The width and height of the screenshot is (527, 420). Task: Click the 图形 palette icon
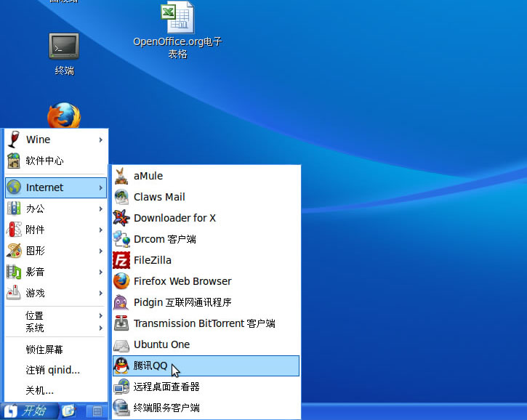tap(14, 251)
